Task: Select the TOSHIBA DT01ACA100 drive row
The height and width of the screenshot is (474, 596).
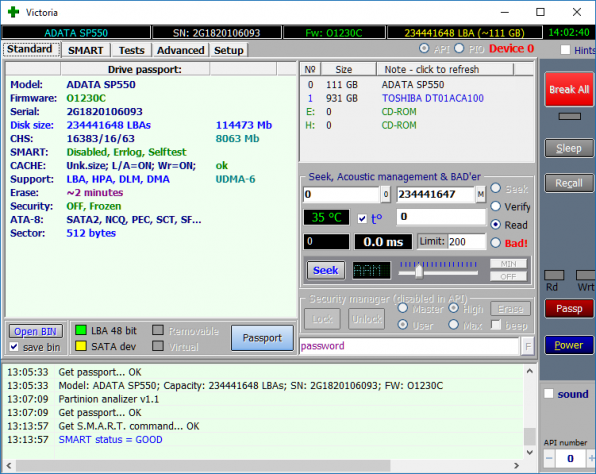Action: pyautogui.click(x=417, y=98)
